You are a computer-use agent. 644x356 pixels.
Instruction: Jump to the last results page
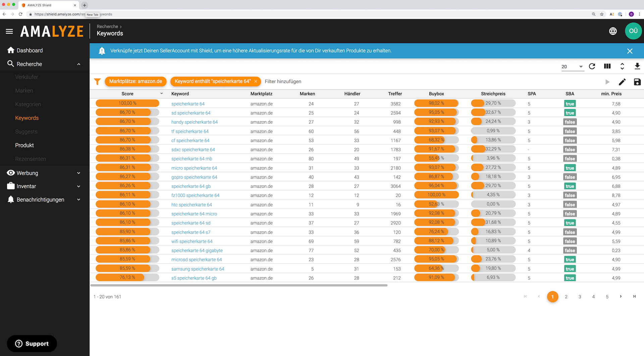click(634, 296)
